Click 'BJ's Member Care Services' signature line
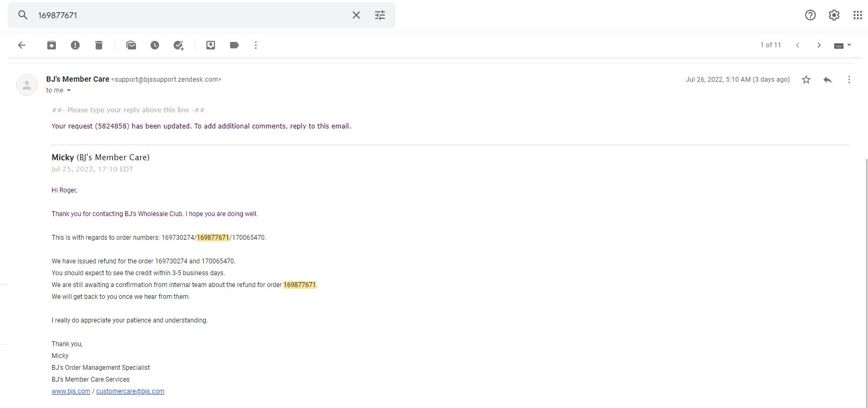 click(90, 380)
